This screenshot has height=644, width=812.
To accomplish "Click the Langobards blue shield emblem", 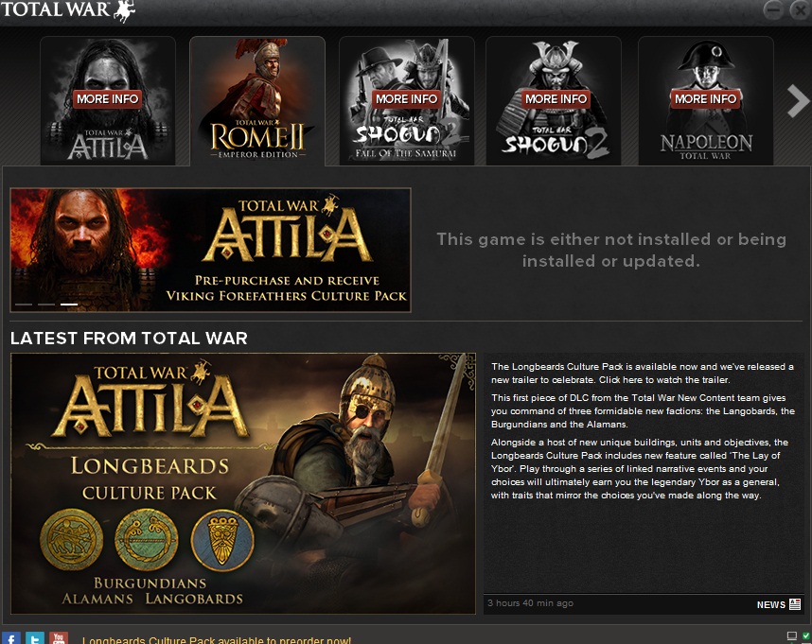I will pos(222,541).
